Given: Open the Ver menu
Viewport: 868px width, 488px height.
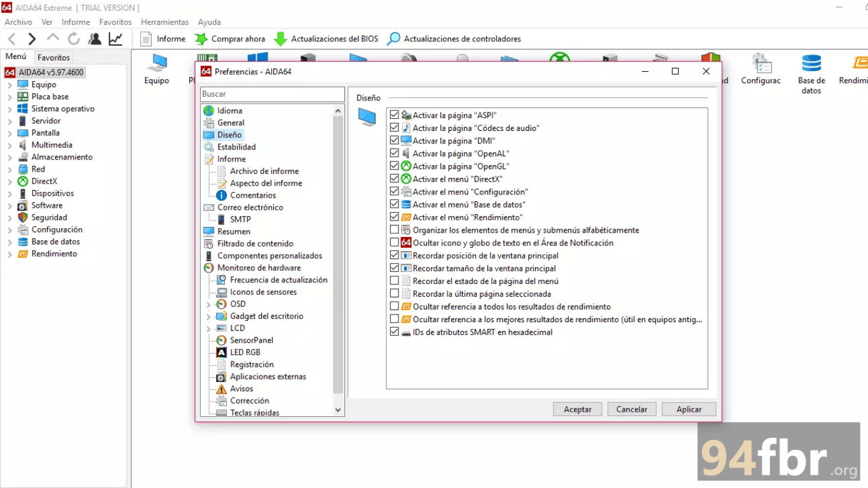Looking at the screenshot, I should coord(47,22).
